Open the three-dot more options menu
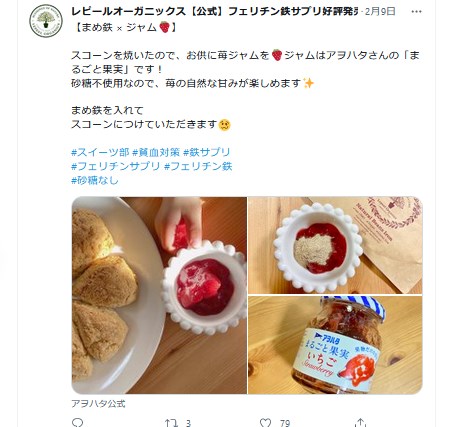Screen dimensions: 450x427 click(x=416, y=12)
